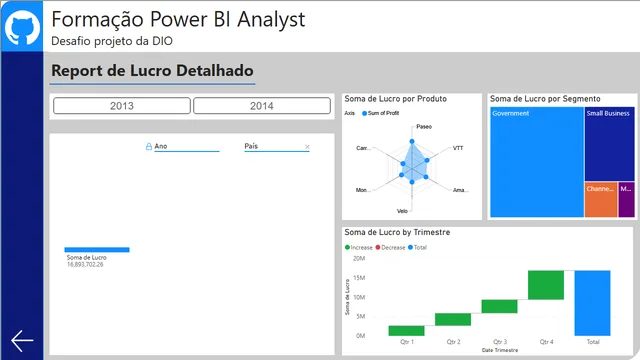Click the Qtr 4 waterfall bar
Screen dimensions: 640x360
[x=546, y=285]
